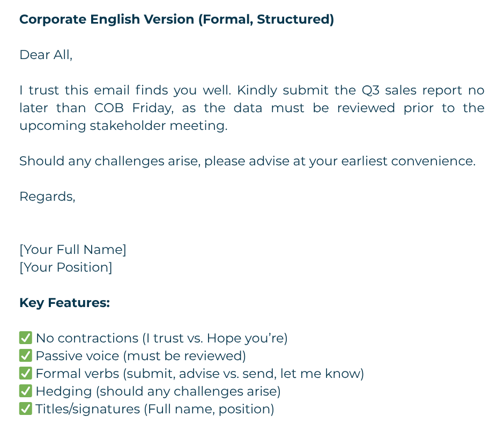Screen dimensions: 504x423
Task: Click the Regards sign-off line
Action: [47, 196]
